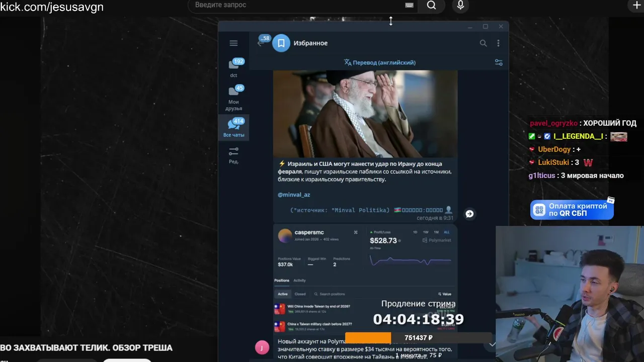Image resolution: width=644 pixels, height=362 pixels.
Task: Close the Telegram window
Action: click(501, 27)
